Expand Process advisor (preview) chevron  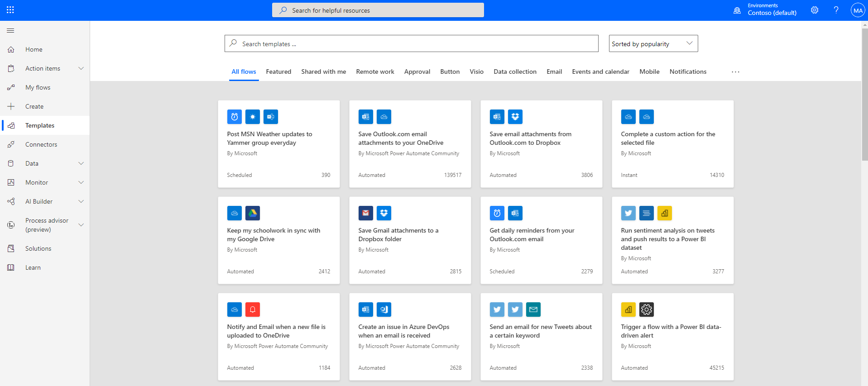point(81,225)
